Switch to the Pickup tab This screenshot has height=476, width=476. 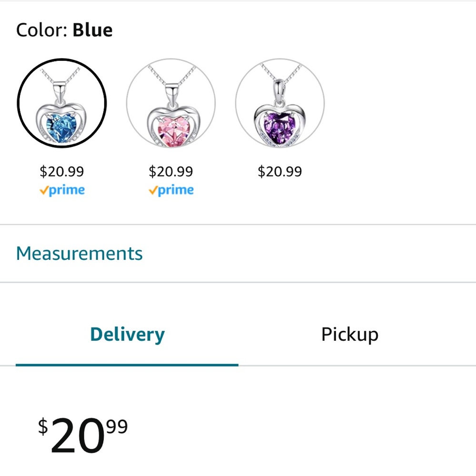[349, 334]
